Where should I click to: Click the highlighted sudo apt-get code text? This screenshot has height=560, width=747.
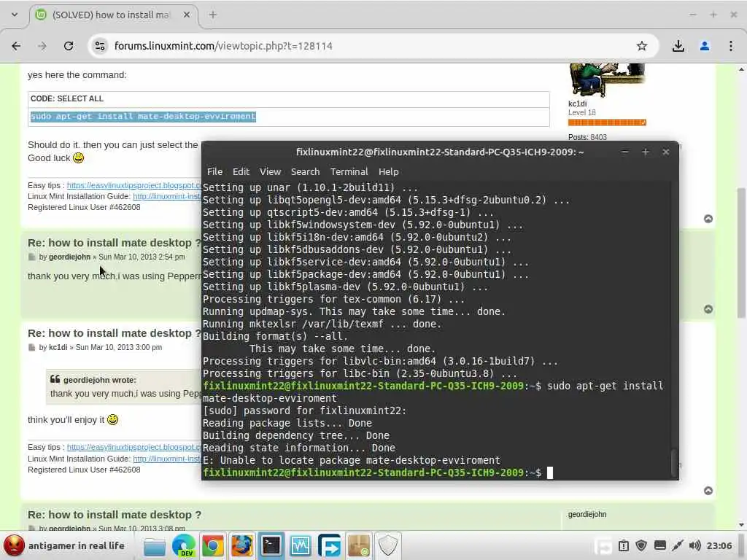pyautogui.click(x=143, y=116)
